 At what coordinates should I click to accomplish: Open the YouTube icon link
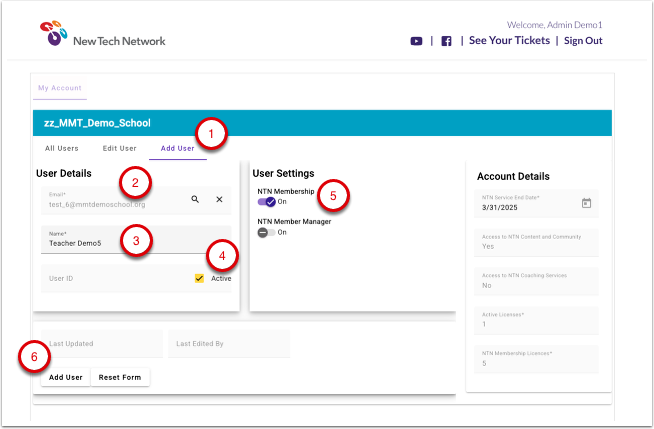point(416,41)
